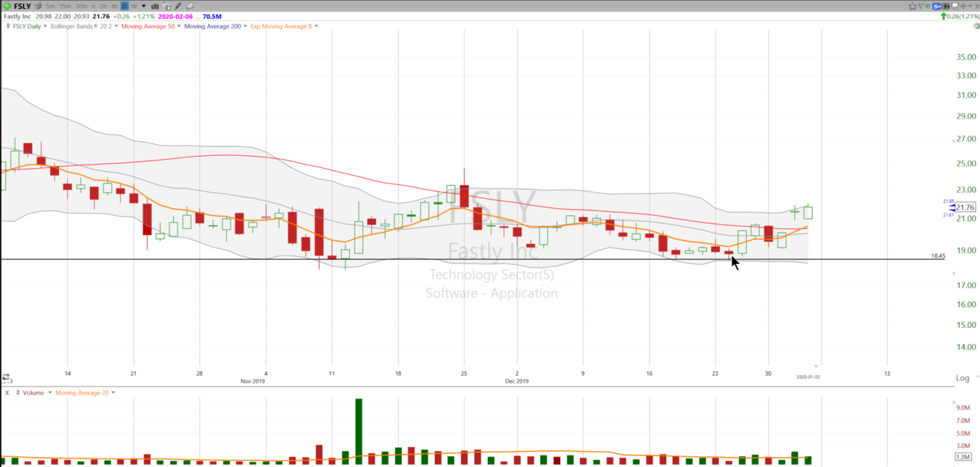Click the notes icon beside the pencil

(189, 6)
